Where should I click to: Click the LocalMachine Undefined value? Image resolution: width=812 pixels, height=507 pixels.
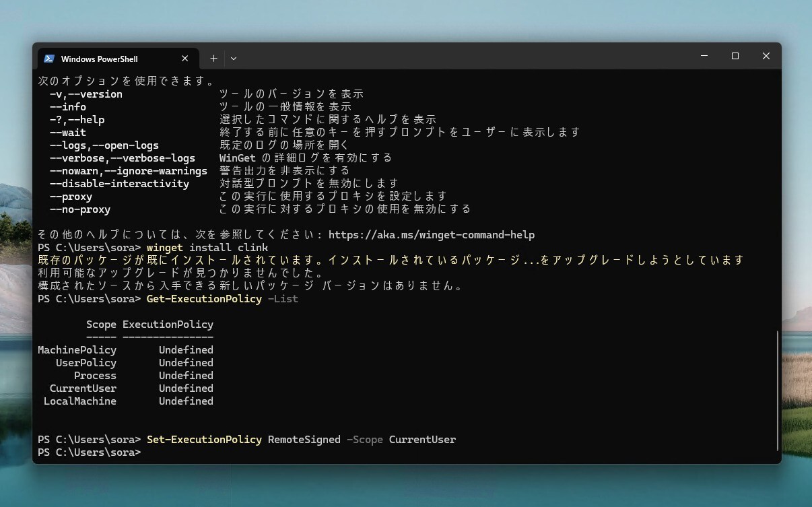(x=186, y=401)
